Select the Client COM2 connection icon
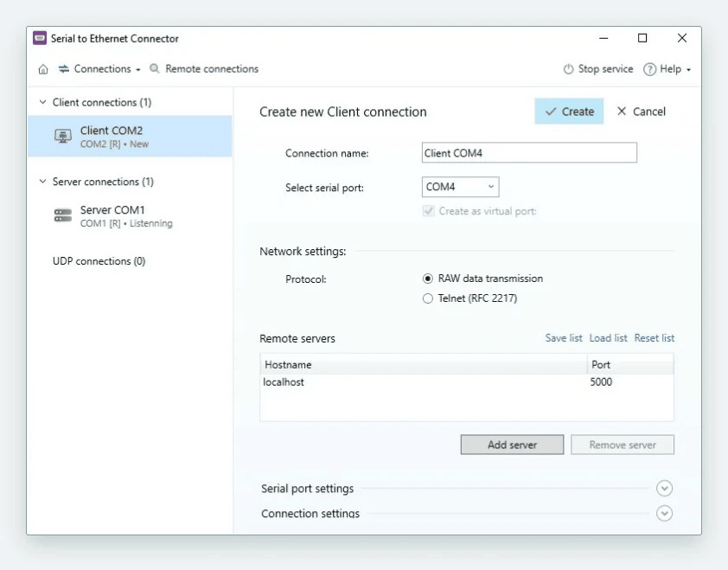 point(62,137)
